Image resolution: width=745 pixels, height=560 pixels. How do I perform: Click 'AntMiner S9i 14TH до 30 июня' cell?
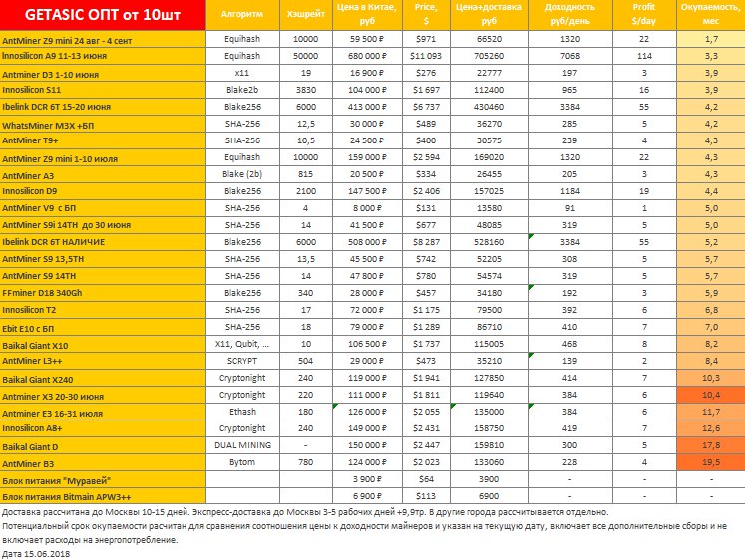(103, 225)
